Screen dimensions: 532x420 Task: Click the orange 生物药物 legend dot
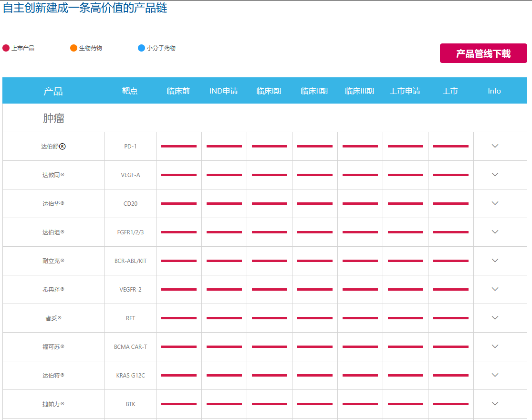pos(73,48)
